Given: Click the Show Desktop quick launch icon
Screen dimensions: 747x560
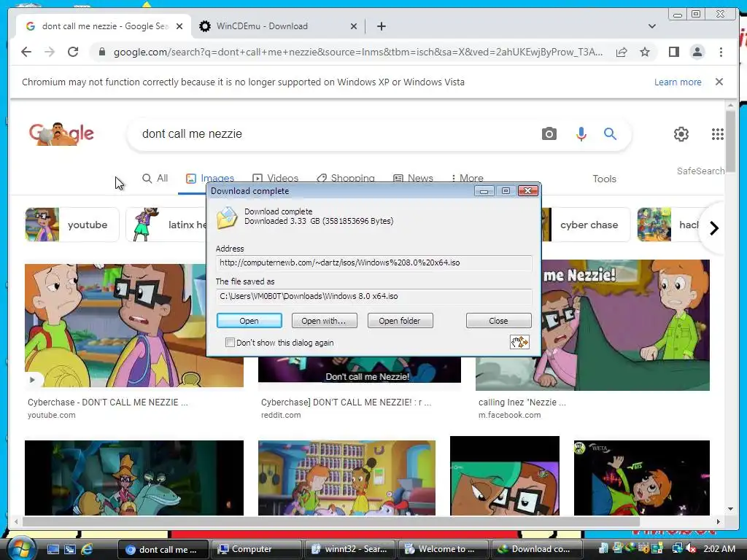Looking at the screenshot, I should point(53,549).
